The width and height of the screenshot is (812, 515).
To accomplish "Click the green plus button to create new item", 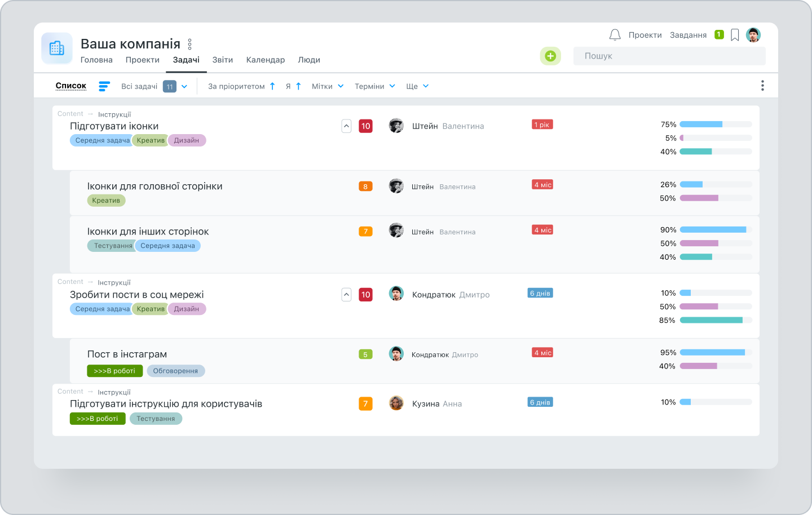I will pyautogui.click(x=550, y=56).
